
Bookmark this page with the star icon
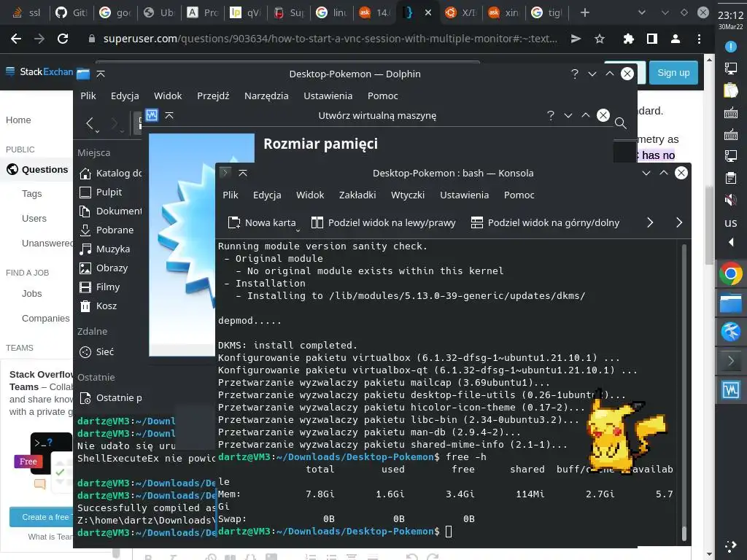point(600,39)
